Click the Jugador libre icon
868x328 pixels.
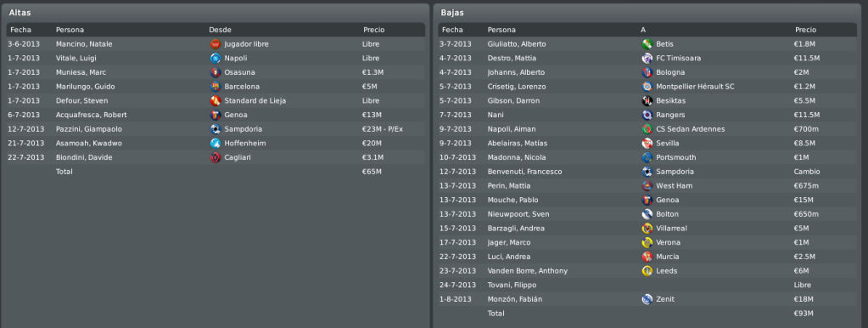[x=216, y=44]
